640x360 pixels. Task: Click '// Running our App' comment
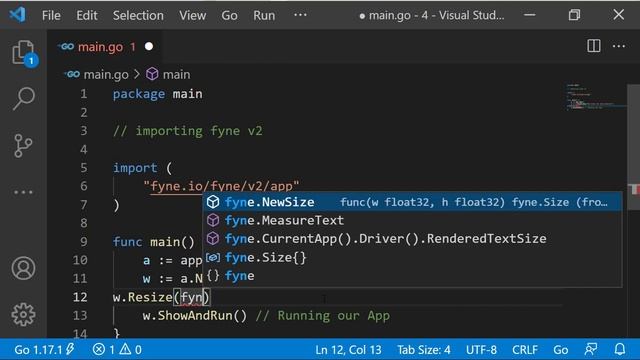click(322, 316)
